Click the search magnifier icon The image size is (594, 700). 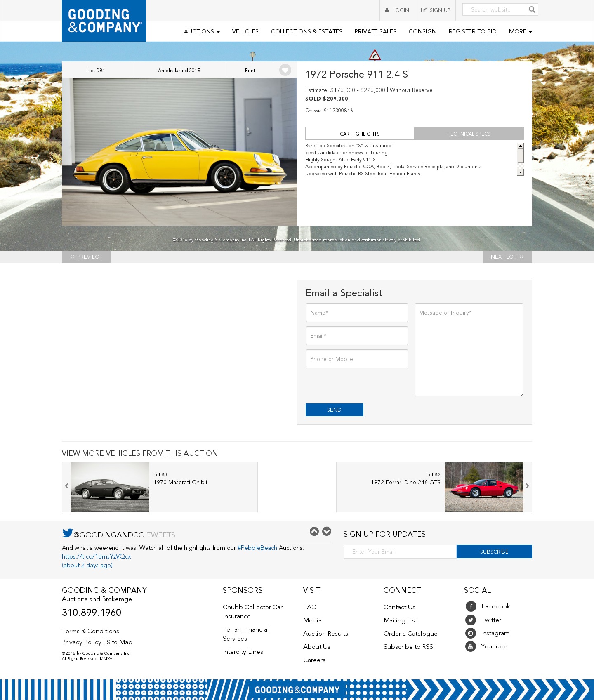532,9
